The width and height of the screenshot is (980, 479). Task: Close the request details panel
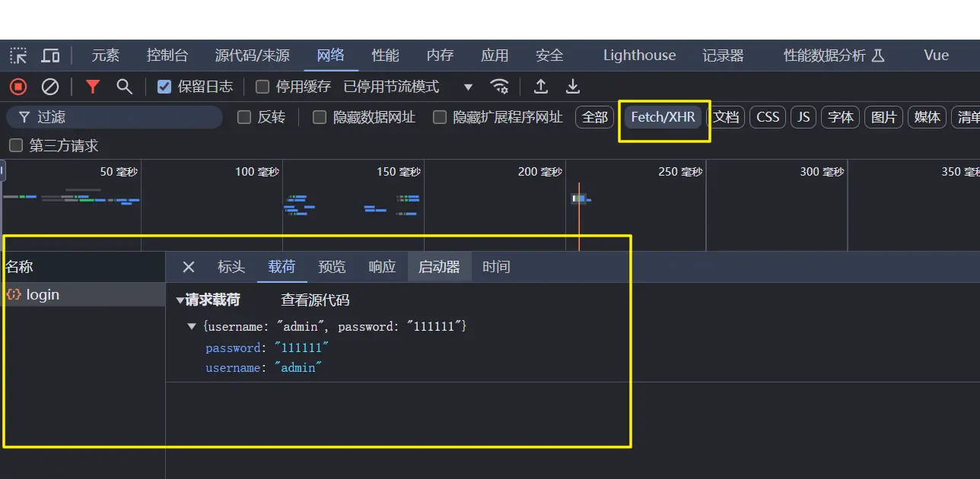pyautogui.click(x=189, y=267)
